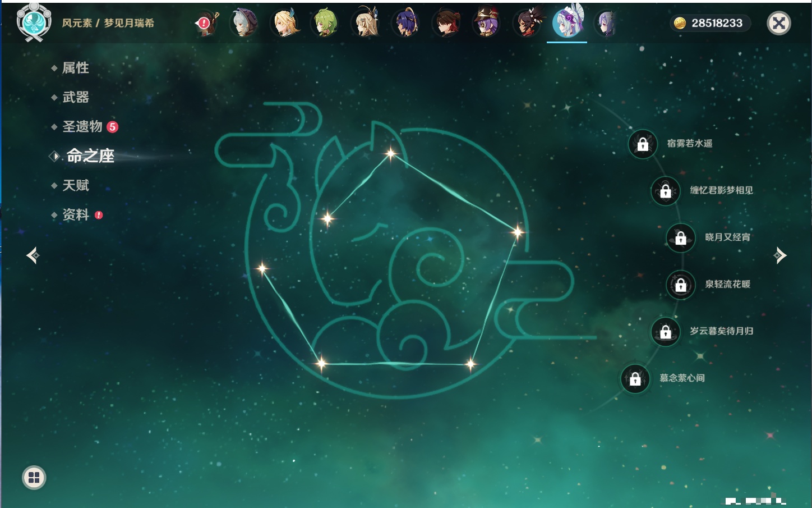Image resolution: width=812 pixels, height=508 pixels.
Task: Select the 泉轻流花暖 constellation label
Action: pos(728,284)
